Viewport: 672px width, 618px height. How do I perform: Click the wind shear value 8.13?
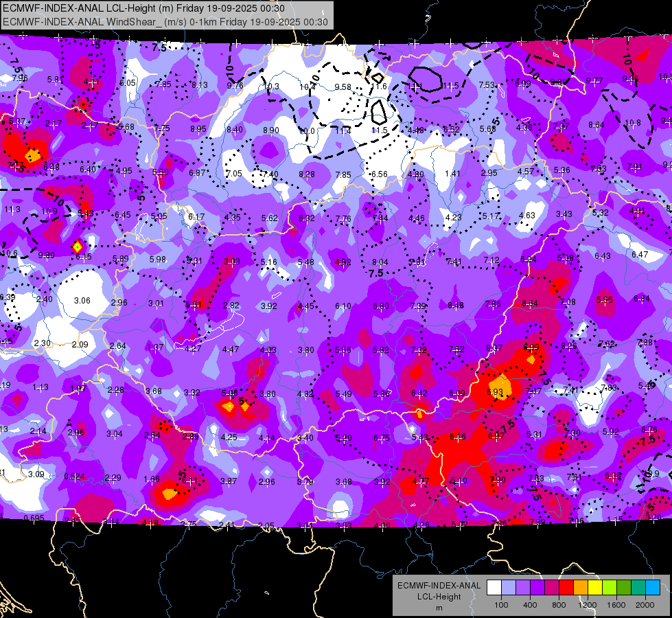[200, 85]
